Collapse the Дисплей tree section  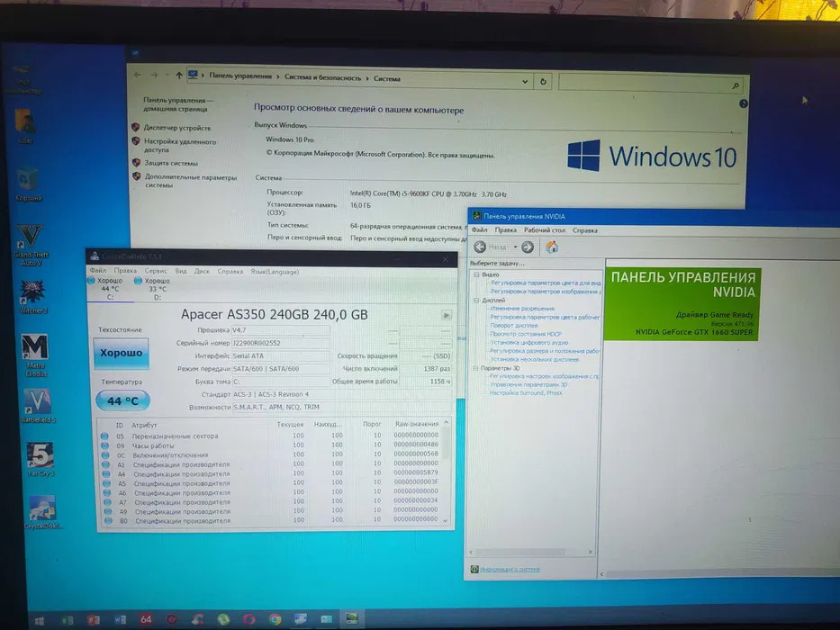coord(475,300)
